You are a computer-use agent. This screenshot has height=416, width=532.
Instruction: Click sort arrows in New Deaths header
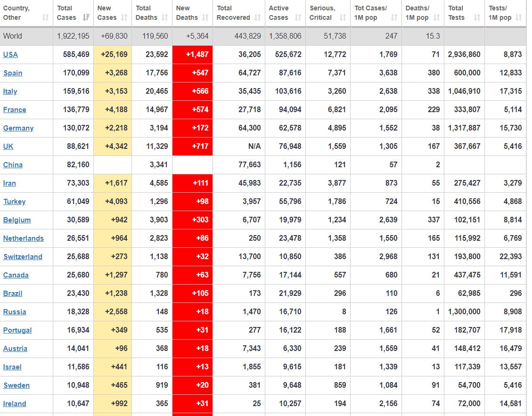(205, 18)
